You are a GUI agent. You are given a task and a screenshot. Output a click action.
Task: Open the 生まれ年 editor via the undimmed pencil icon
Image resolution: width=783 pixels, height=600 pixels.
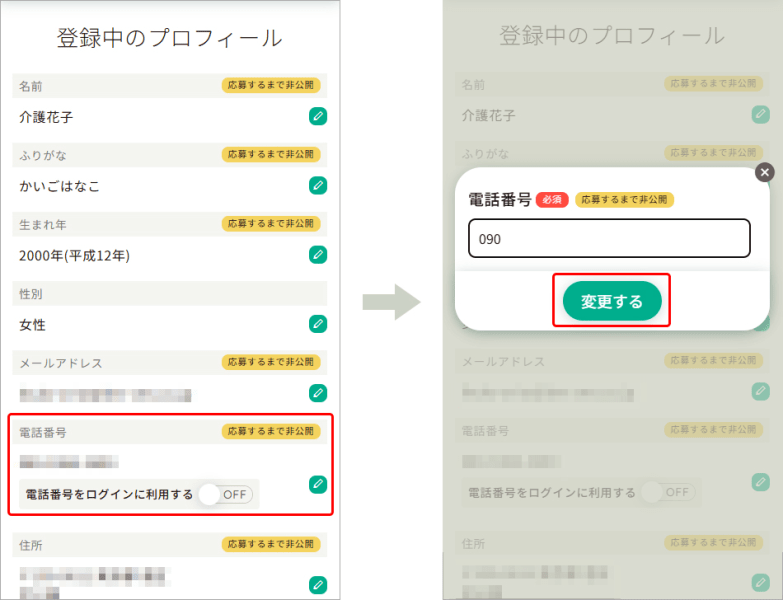tap(318, 254)
